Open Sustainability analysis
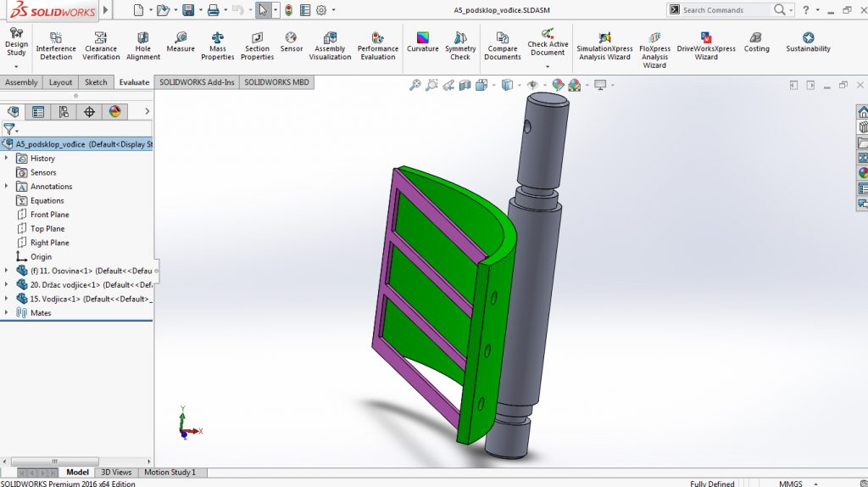 808,42
